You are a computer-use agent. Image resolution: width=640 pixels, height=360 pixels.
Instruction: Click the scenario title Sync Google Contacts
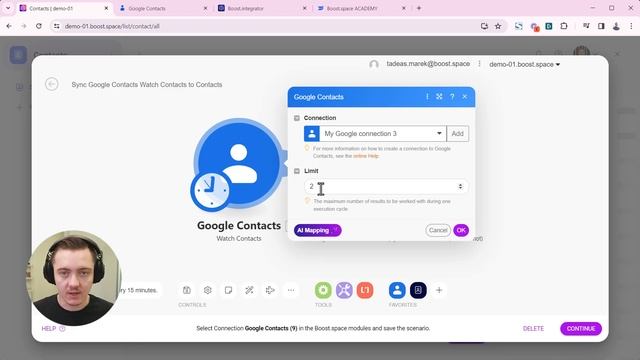[147, 84]
